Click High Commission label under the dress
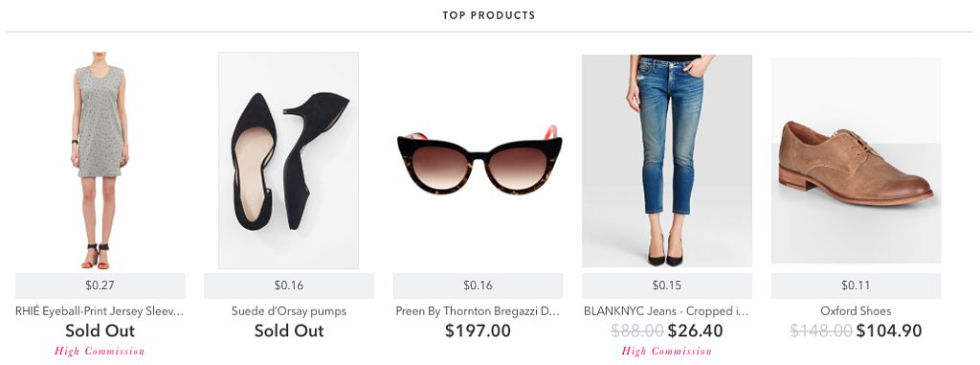This screenshot has height=365, width=980. [x=100, y=352]
